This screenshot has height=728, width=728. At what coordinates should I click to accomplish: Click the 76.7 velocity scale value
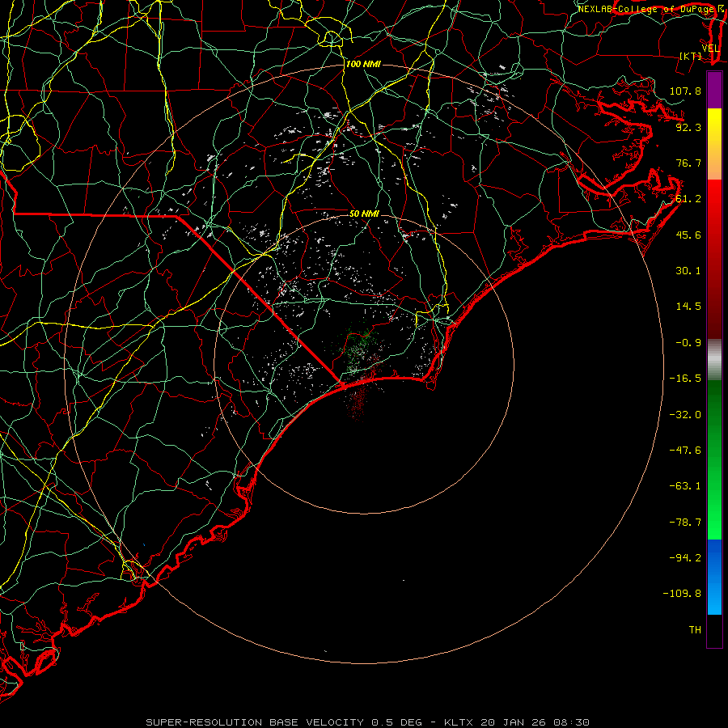tap(688, 163)
